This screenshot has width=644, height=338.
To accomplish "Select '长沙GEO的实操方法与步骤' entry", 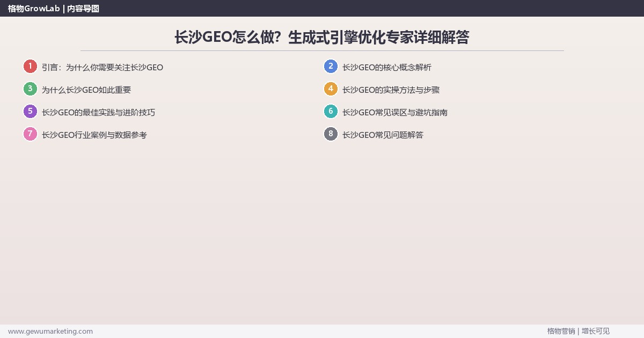I will pyautogui.click(x=391, y=90).
